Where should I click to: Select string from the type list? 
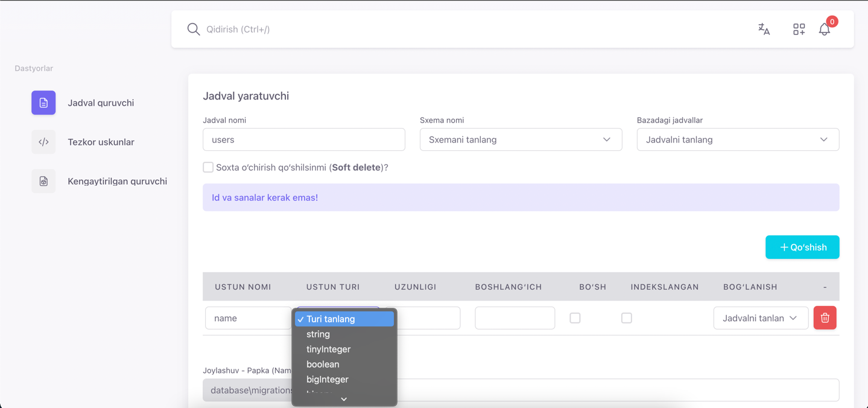[318, 334]
